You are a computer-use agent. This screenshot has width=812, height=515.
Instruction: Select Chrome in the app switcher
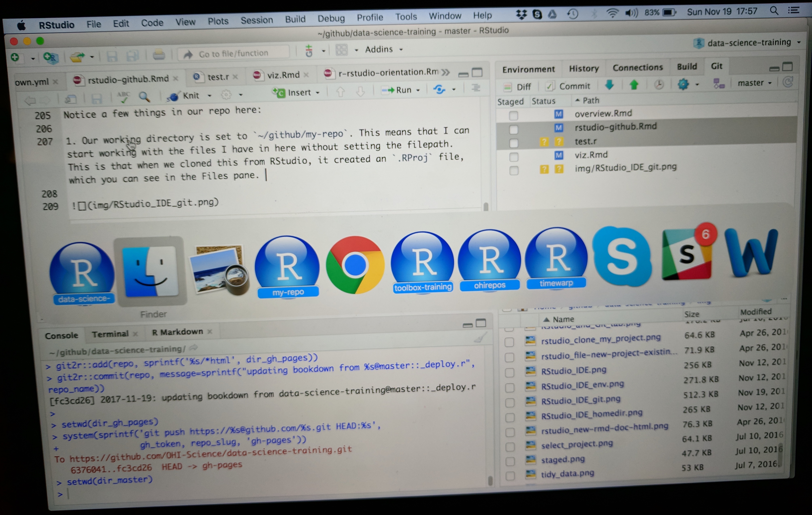[355, 265]
